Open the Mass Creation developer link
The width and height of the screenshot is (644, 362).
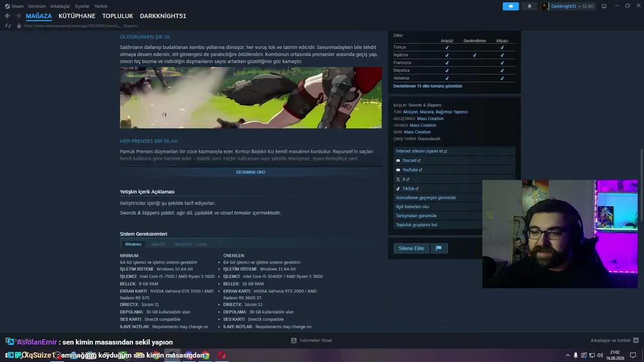[x=430, y=119]
